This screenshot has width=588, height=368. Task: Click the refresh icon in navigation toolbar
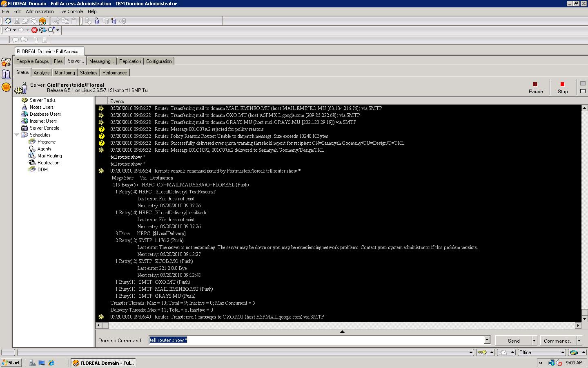click(x=42, y=30)
